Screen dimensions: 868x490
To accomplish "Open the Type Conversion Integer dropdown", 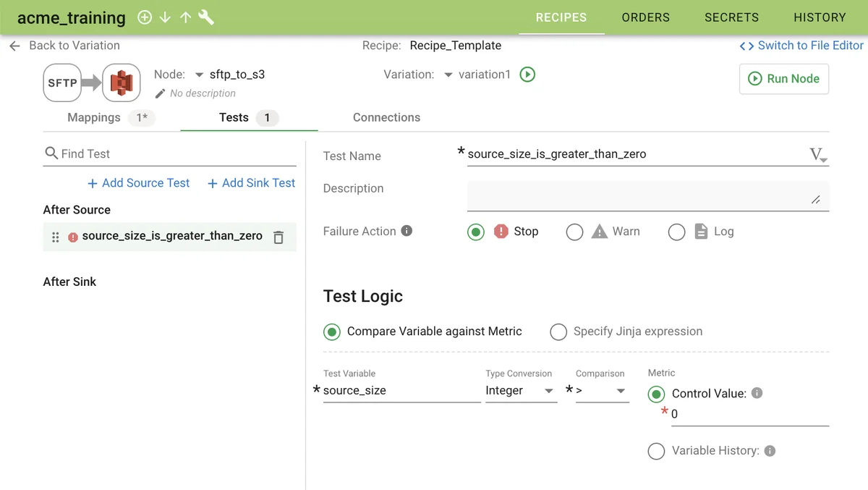I will (x=521, y=391).
